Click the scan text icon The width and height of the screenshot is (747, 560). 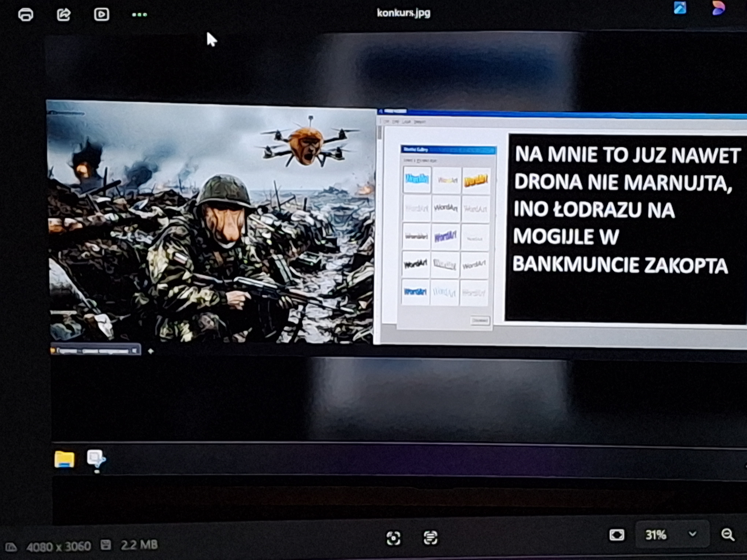point(430,538)
